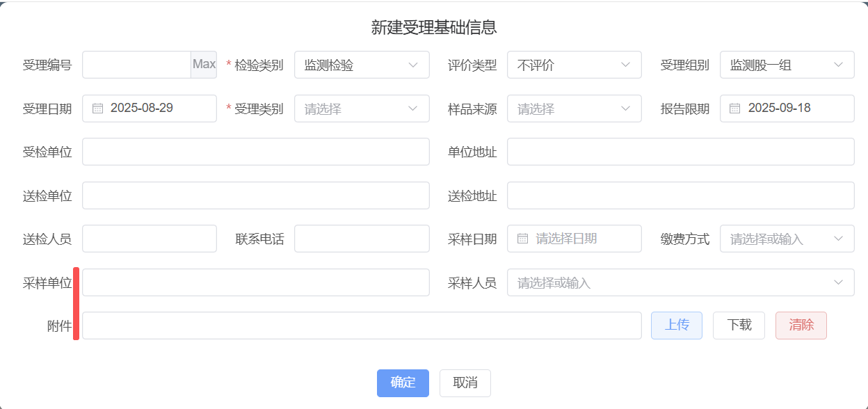Open the 受理日期 date 2025-08-29
868x409 pixels.
pyautogui.click(x=150, y=109)
